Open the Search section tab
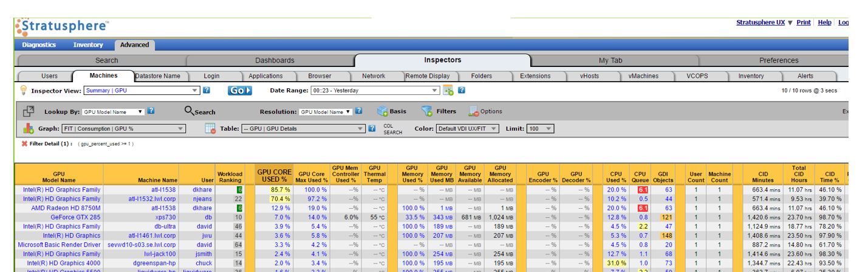 click(107, 60)
